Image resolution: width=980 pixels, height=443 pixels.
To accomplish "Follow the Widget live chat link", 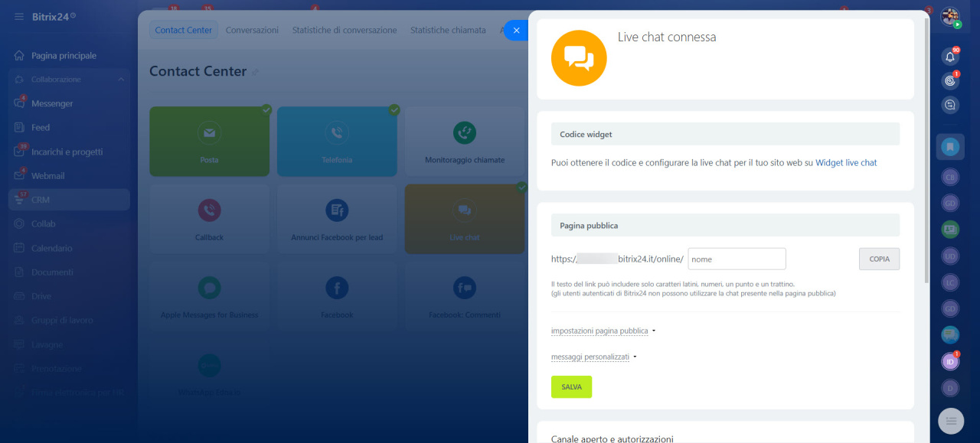I will pos(846,163).
